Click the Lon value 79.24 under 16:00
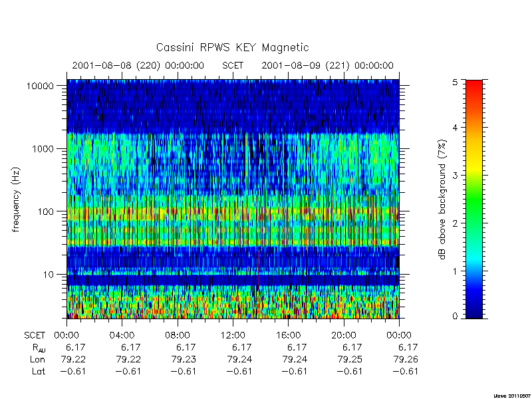Screen dimensions: 532x399 [x=295, y=359]
